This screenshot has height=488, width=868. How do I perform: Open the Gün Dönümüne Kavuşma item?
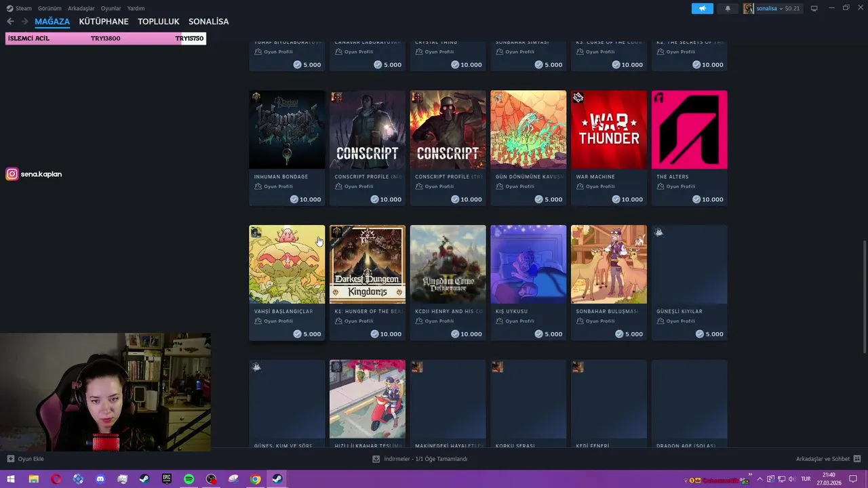pyautogui.click(x=528, y=148)
